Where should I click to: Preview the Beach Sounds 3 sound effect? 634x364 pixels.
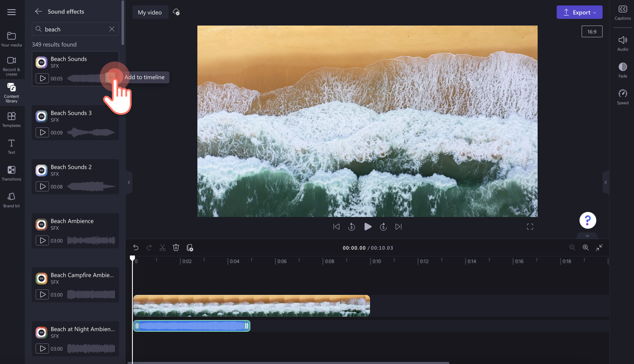[x=42, y=132]
